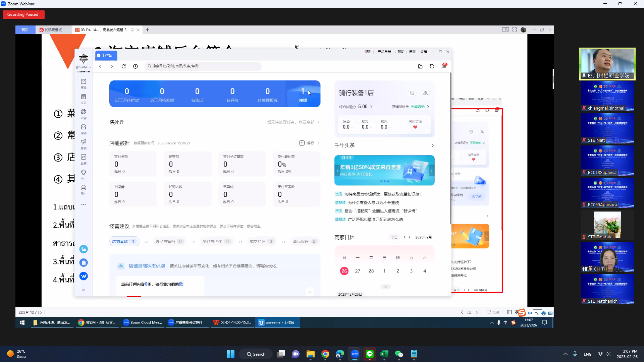The width and height of the screenshot is (644, 362).
Task: Open the folder icon in Qianniu toolbar
Action: click(x=420, y=66)
